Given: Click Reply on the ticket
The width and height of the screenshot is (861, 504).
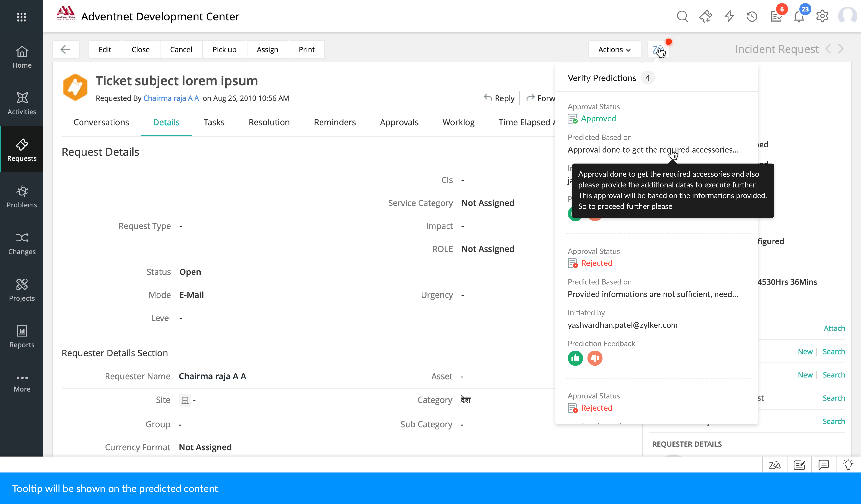Looking at the screenshot, I should [x=499, y=98].
